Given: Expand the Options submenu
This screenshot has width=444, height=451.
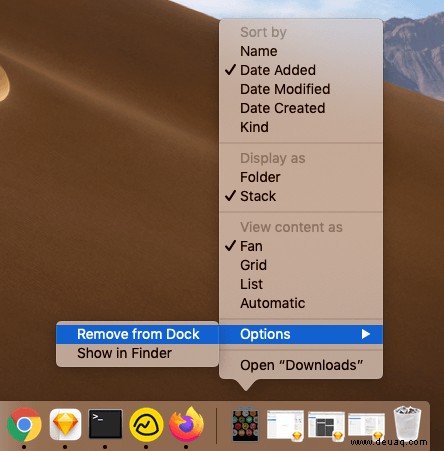Looking at the screenshot, I should tap(301, 334).
